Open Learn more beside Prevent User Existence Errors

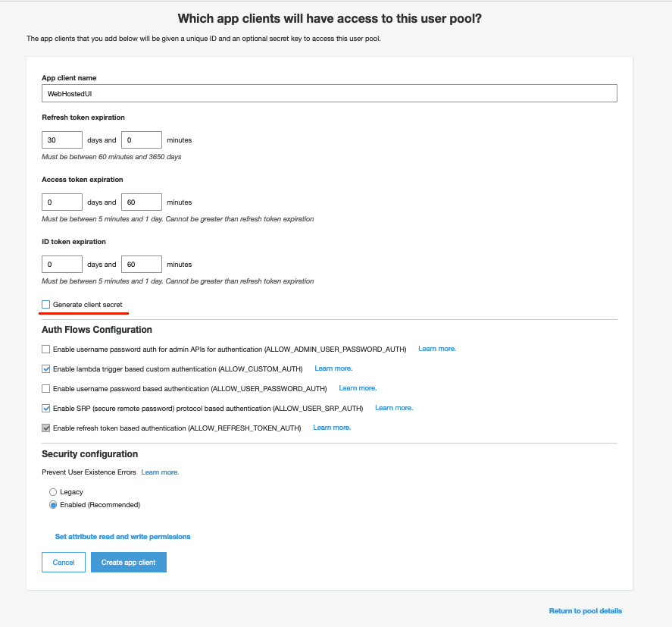coord(160,472)
